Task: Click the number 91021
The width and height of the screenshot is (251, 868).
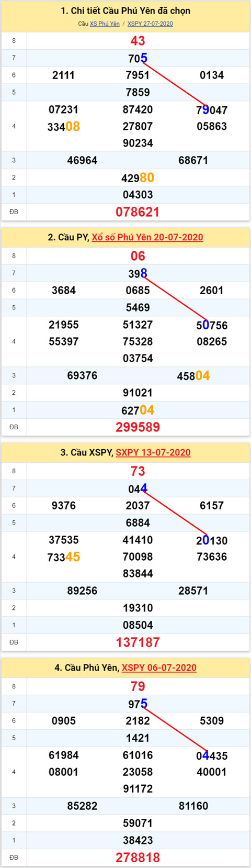Action: [x=138, y=393]
